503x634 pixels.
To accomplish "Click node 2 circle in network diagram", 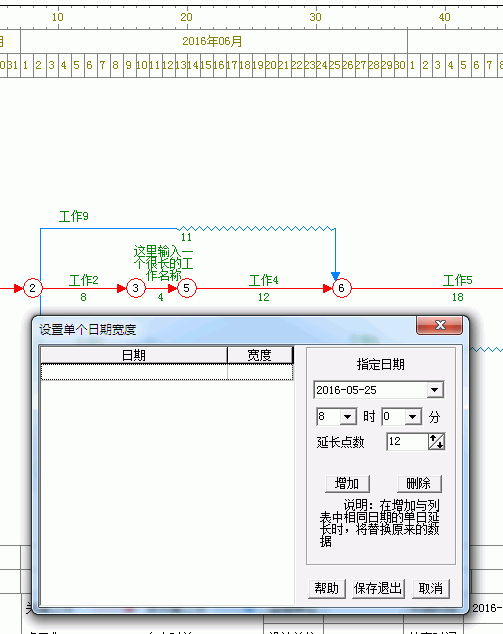I will [x=33, y=288].
